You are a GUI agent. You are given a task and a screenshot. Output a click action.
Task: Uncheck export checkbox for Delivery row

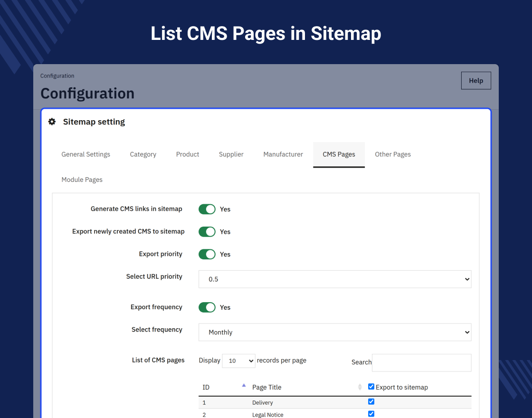[x=371, y=402]
